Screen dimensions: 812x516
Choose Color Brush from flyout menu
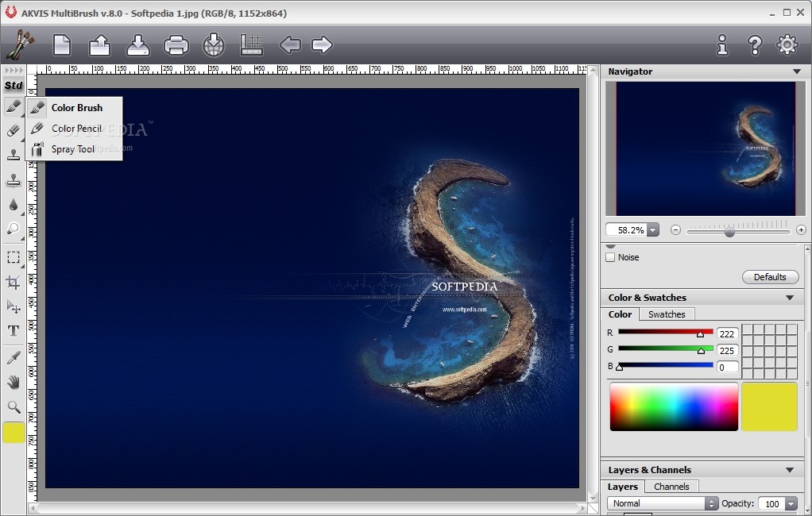point(74,108)
